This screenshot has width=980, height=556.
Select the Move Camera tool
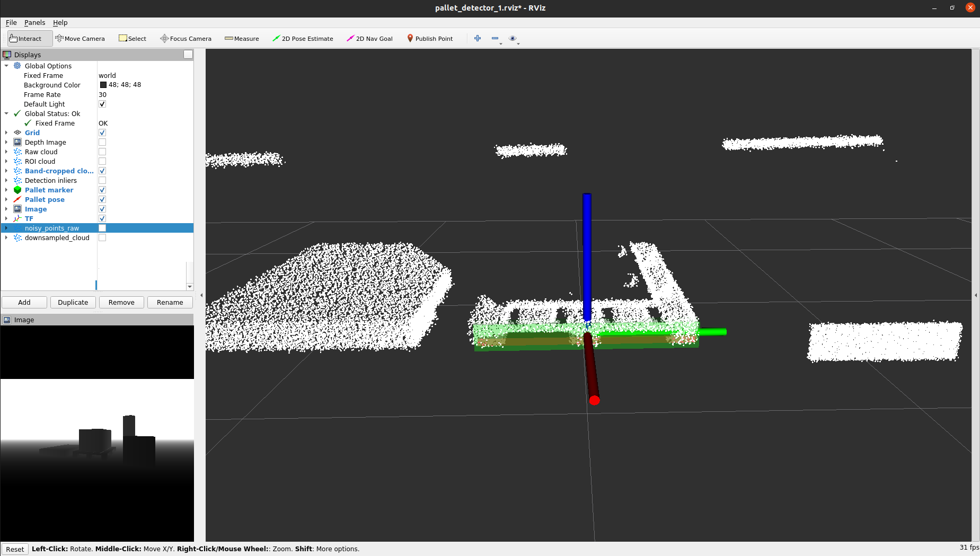click(x=80, y=38)
